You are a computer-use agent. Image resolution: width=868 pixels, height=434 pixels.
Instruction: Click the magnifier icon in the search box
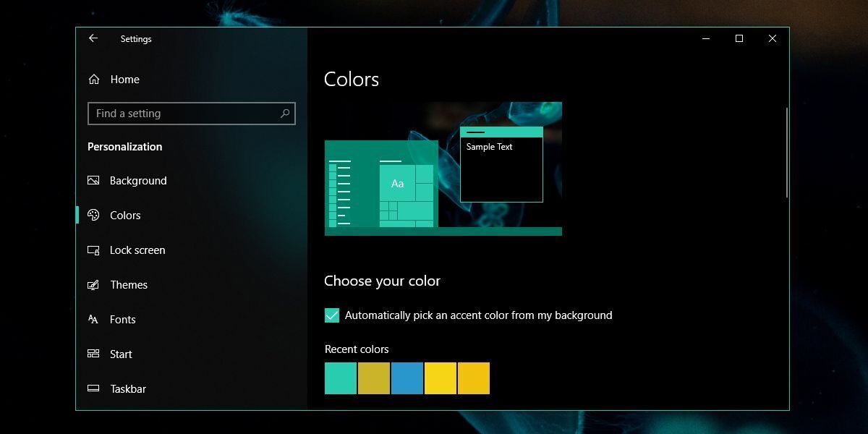point(286,114)
